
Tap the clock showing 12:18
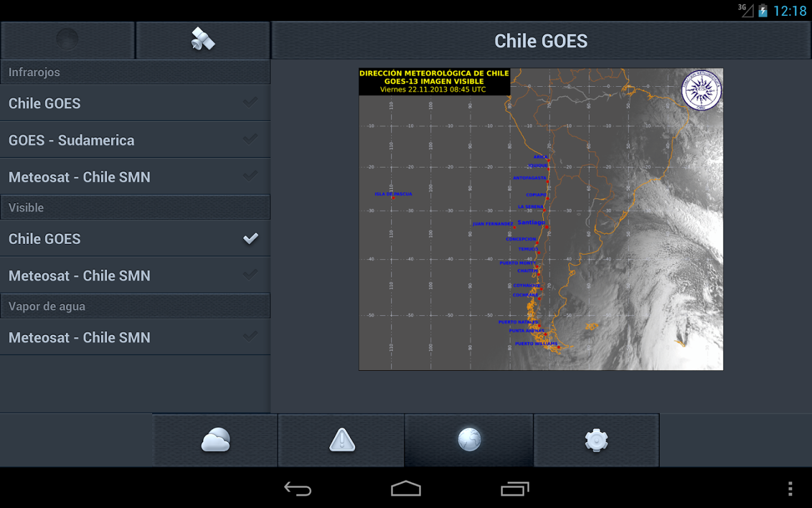click(x=790, y=11)
